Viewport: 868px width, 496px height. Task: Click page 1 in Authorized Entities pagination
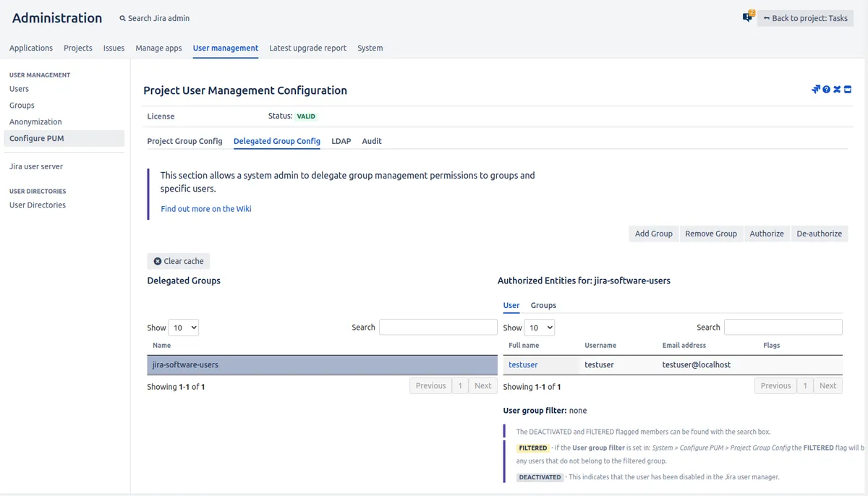click(805, 386)
